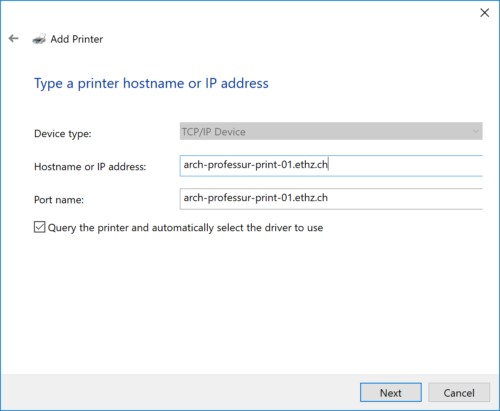Toggle the Query the printer checkbox
The width and height of the screenshot is (500, 411).
pos(39,227)
